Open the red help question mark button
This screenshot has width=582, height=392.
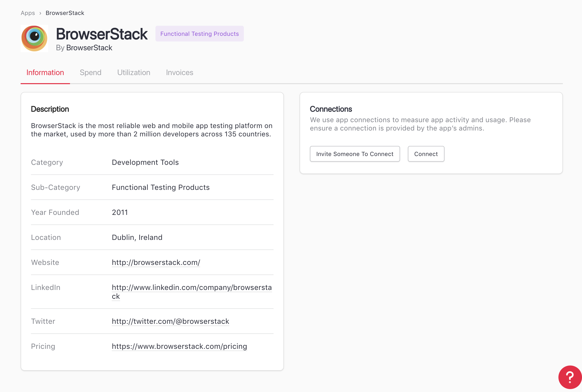click(569, 377)
